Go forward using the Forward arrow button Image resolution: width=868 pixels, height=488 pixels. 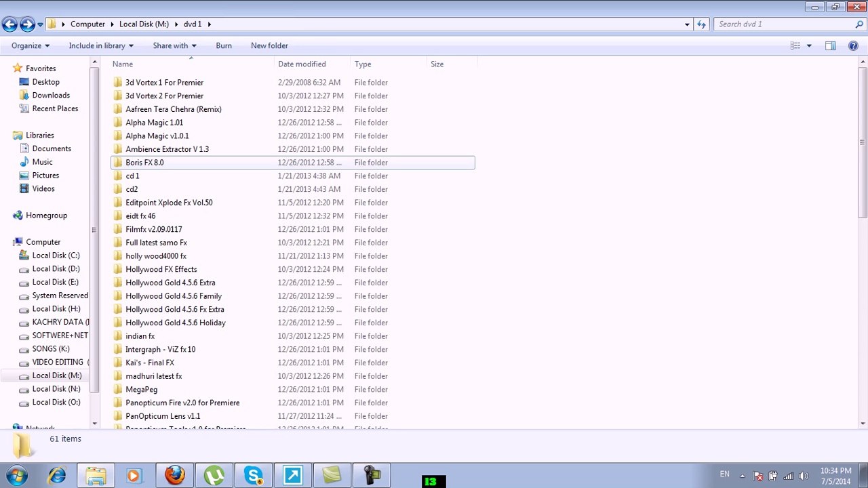point(27,24)
